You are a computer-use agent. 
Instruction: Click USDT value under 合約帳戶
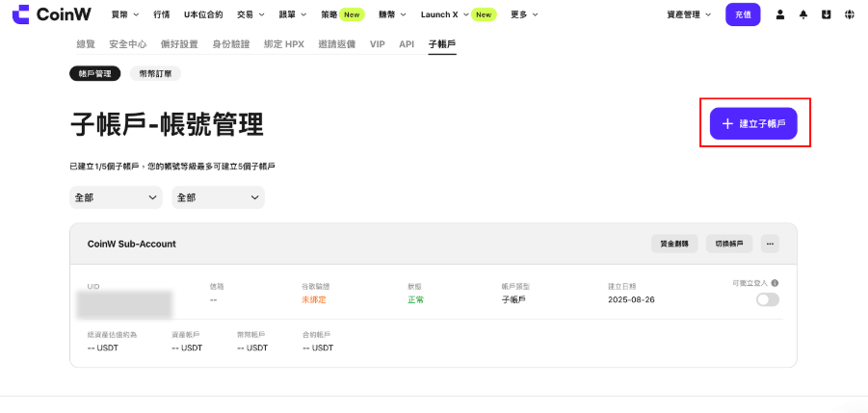[318, 348]
